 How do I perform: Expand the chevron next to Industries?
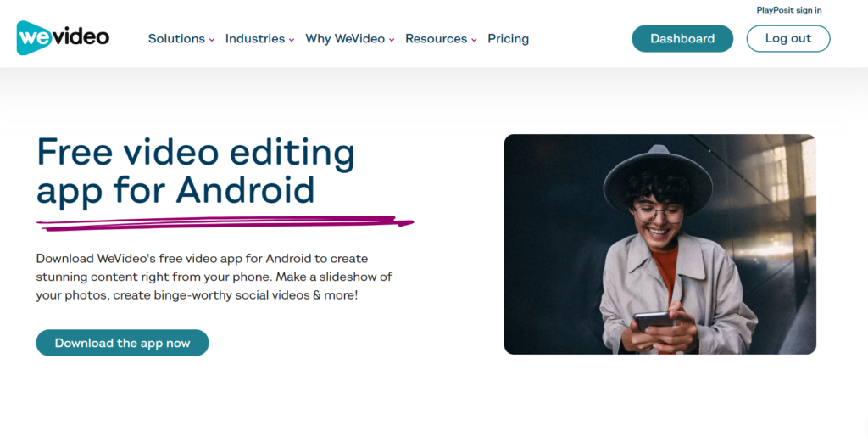click(x=292, y=40)
